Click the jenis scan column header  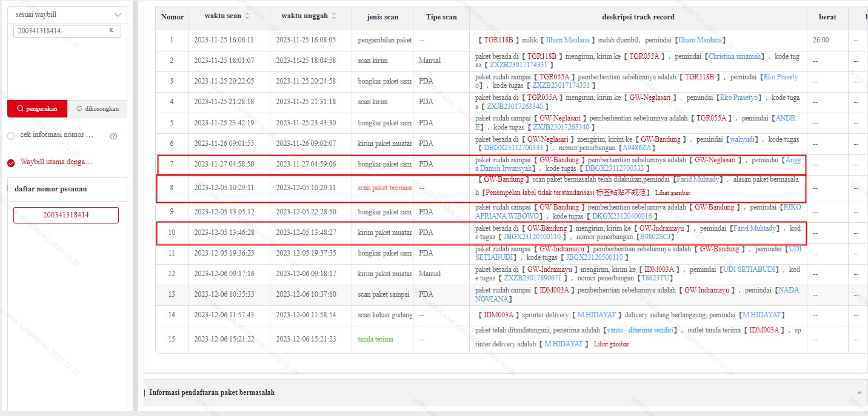382,17
